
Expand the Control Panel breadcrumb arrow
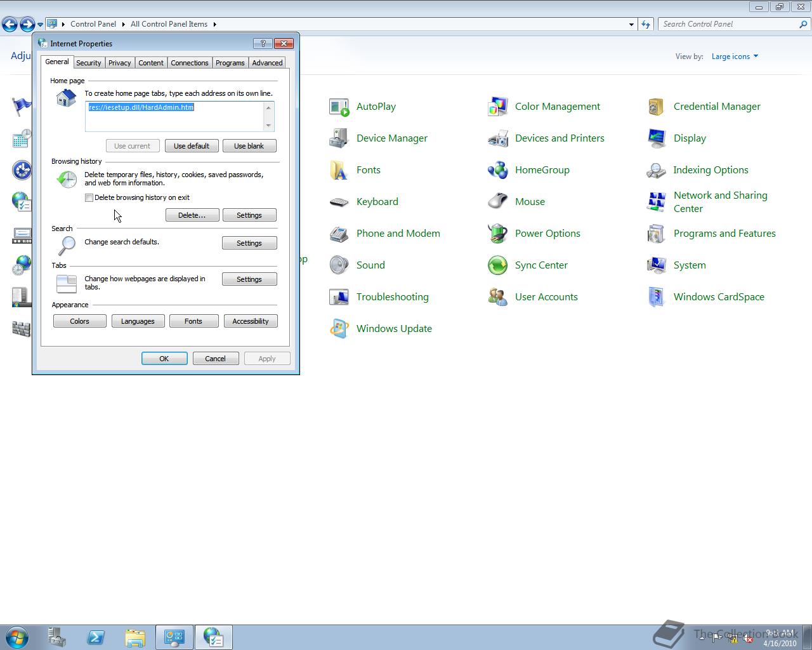point(123,24)
